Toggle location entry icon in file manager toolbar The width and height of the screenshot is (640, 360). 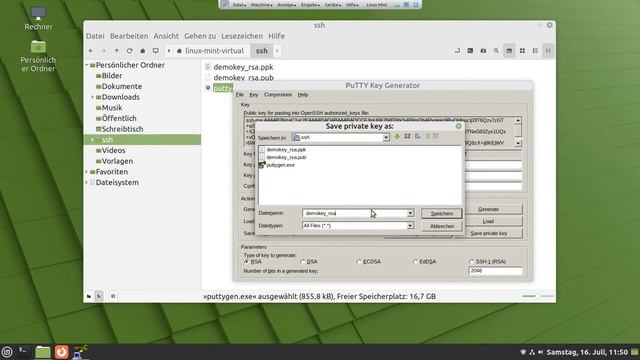pyautogui.click(x=457, y=51)
